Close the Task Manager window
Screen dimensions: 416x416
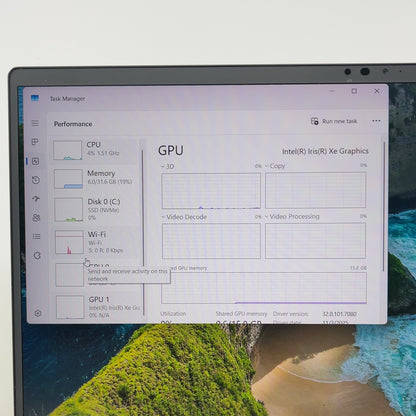point(377,91)
